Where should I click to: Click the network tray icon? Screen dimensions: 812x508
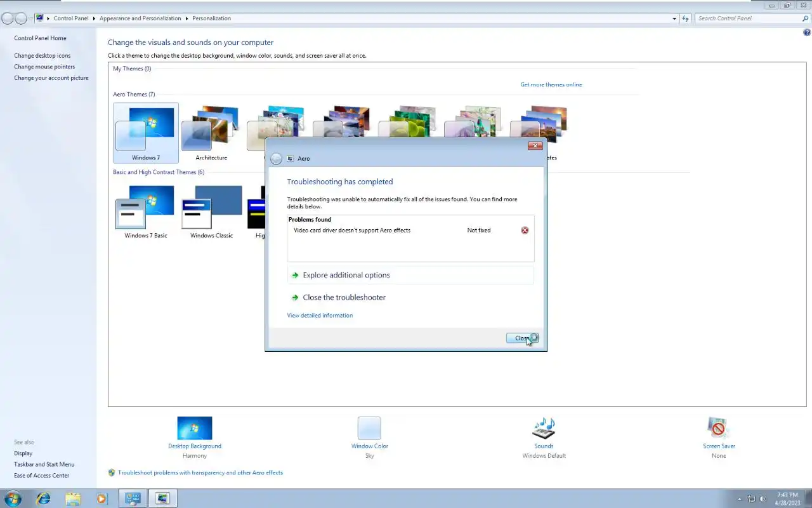tap(752, 499)
